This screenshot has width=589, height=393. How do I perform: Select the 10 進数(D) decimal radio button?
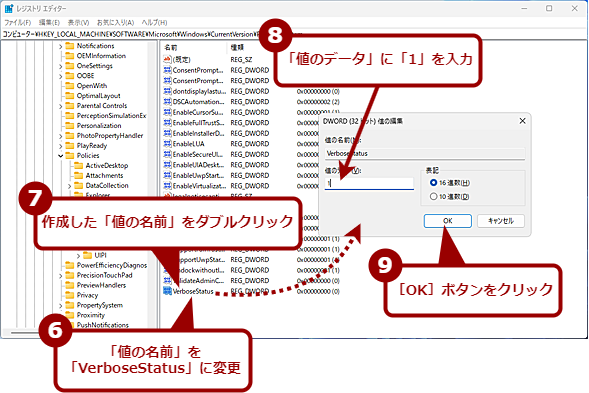433,196
